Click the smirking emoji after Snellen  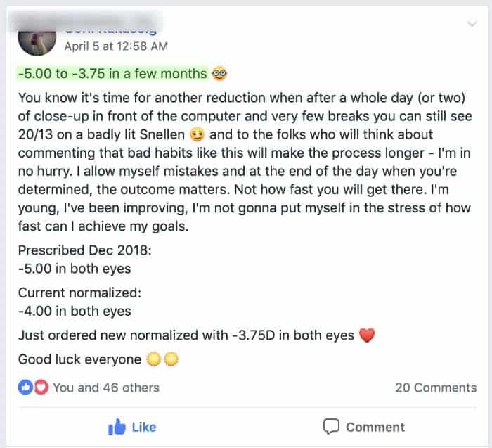click(198, 134)
